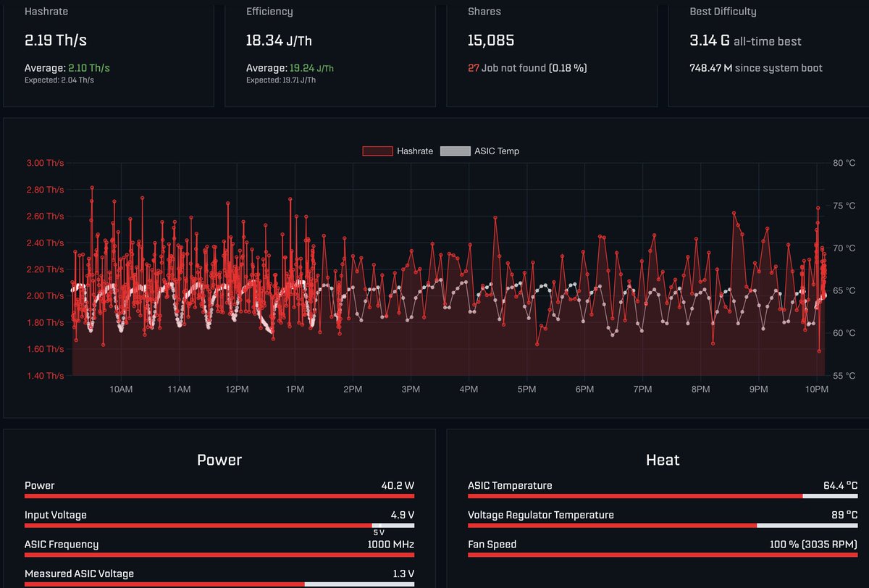Click the Power section heading
This screenshot has width=869, height=588.
pyautogui.click(x=219, y=460)
